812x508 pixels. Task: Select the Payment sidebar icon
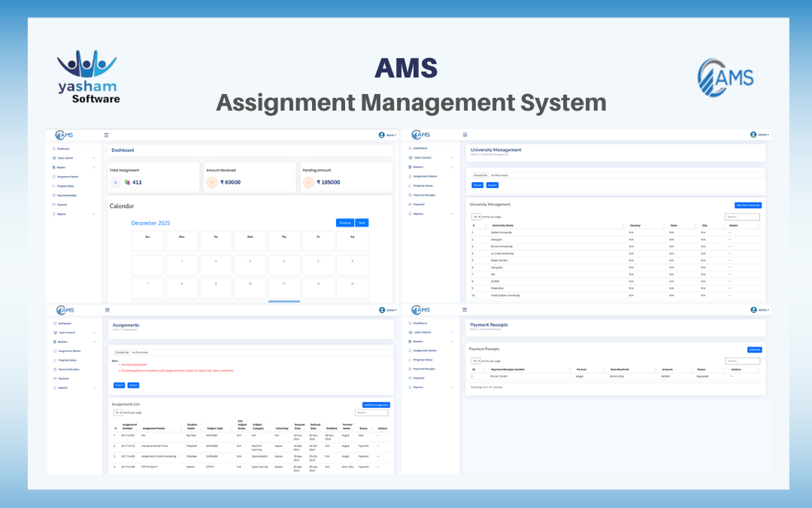(53, 205)
